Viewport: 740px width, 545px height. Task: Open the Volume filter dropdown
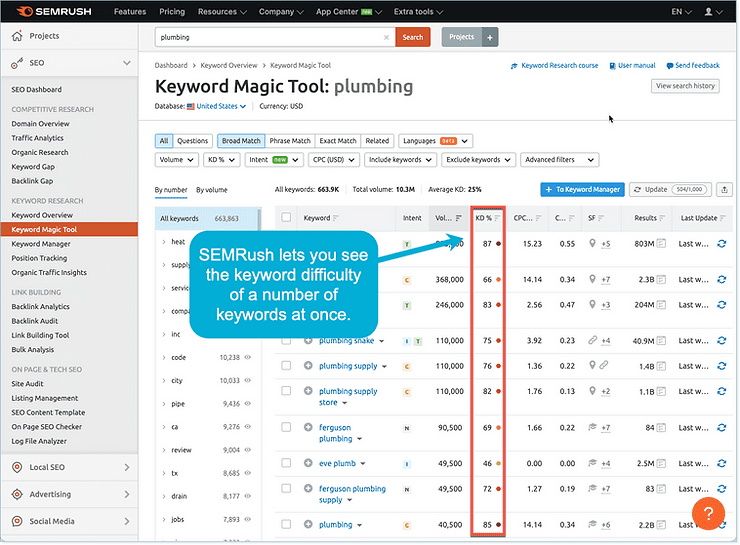pyautogui.click(x=177, y=160)
